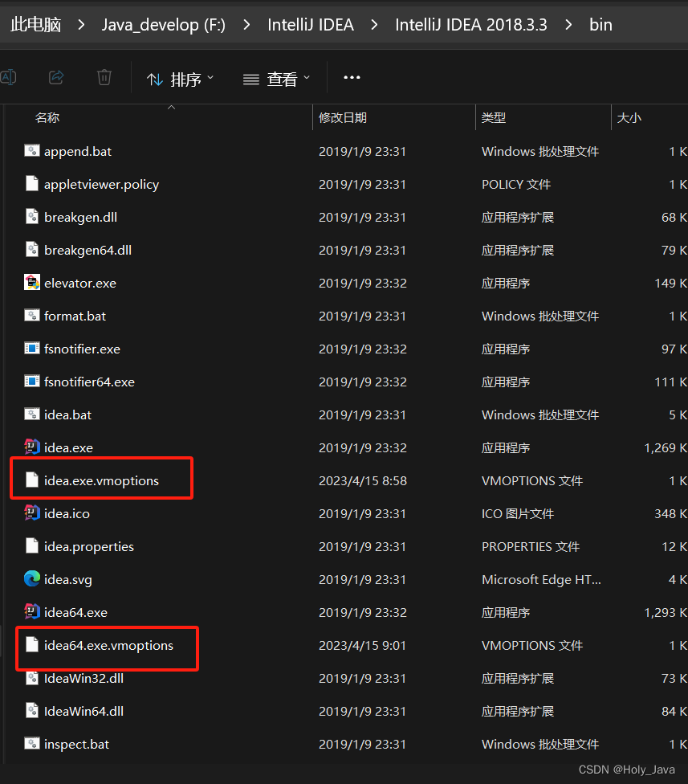Screen dimensions: 688x784
Task: Click the idea64.exe.vmoptions file icon
Action: 32,644
